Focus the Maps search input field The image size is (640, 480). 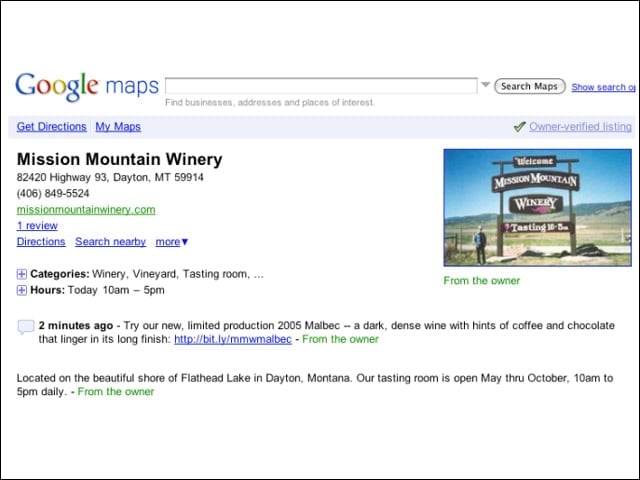click(x=321, y=86)
